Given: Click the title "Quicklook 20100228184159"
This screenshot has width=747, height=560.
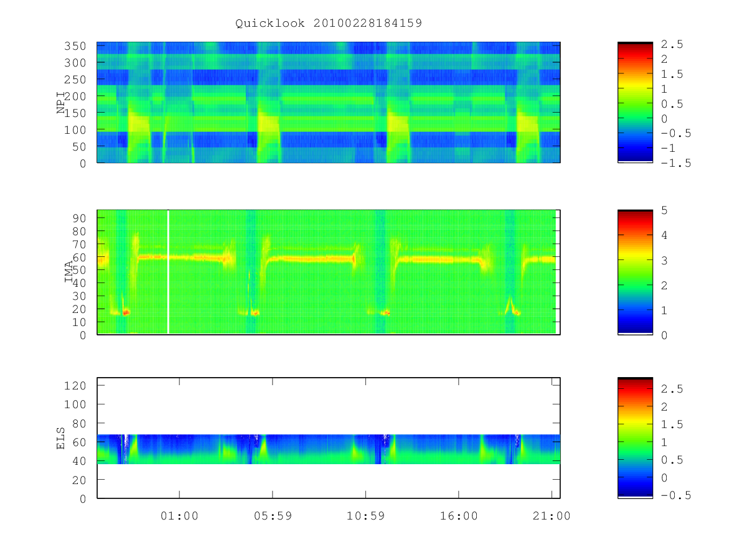Looking at the screenshot, I should pos(329,23).
